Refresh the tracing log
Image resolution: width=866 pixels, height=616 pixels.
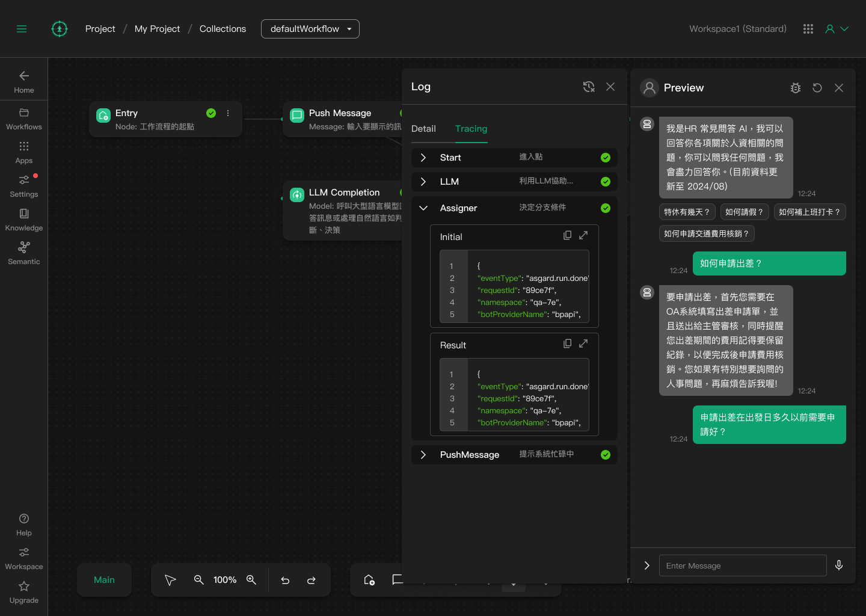[589, 87]
